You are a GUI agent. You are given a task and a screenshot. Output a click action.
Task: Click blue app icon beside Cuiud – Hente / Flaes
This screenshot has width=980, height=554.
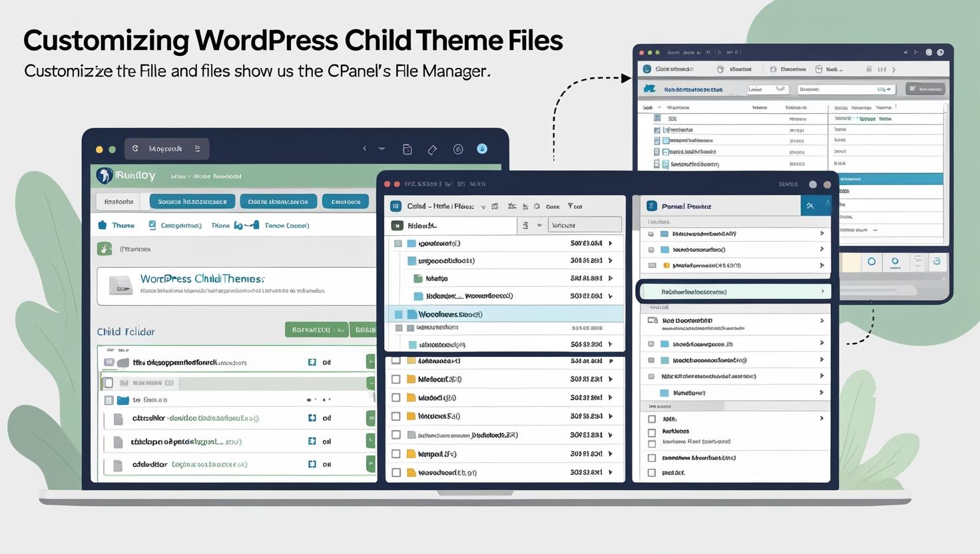pyautogui.click(x=395, y=206)
